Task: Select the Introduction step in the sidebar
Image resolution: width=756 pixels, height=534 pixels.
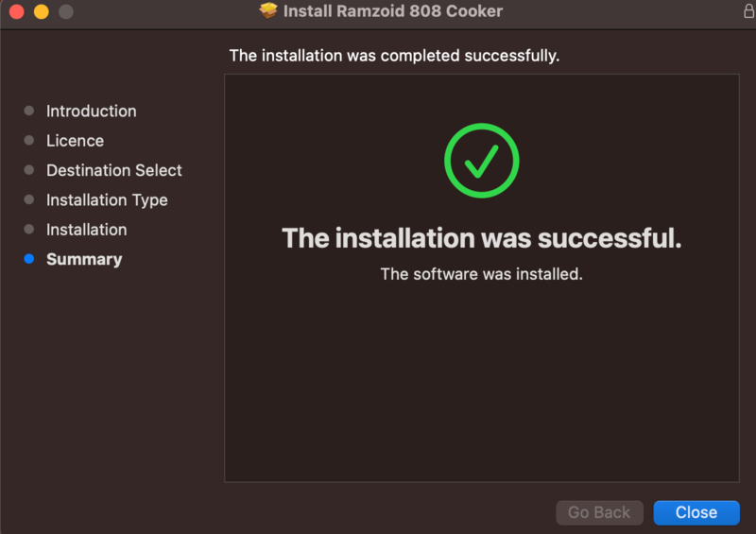Action: [91, 111]
